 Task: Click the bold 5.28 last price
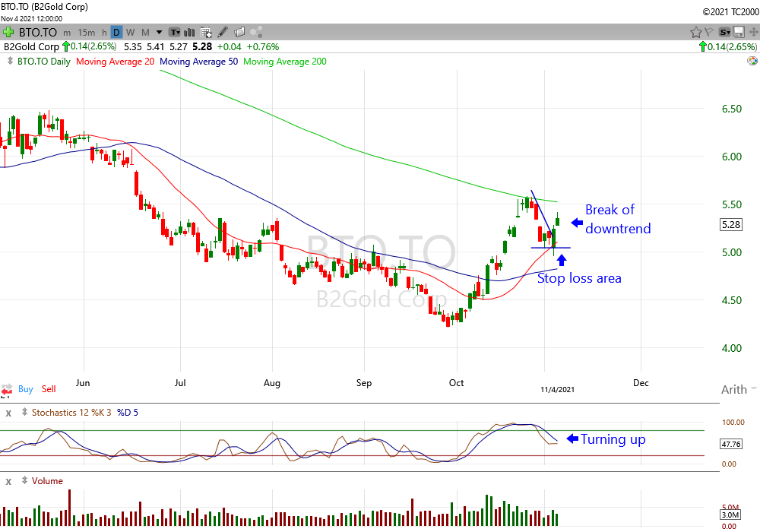[202, 47]
